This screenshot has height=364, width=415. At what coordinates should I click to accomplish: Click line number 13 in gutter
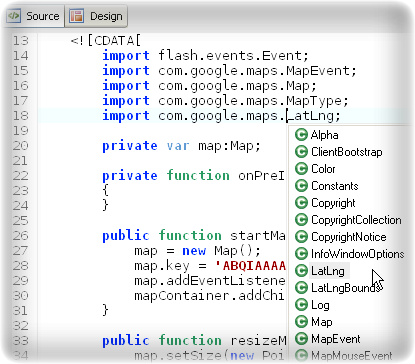pyautogui.click(x=21, y=41)
